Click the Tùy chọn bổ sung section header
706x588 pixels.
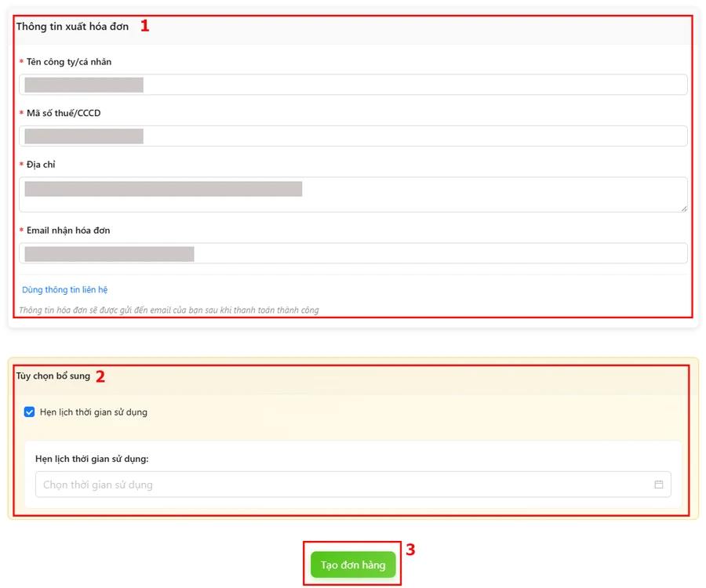tap(53, 376)
